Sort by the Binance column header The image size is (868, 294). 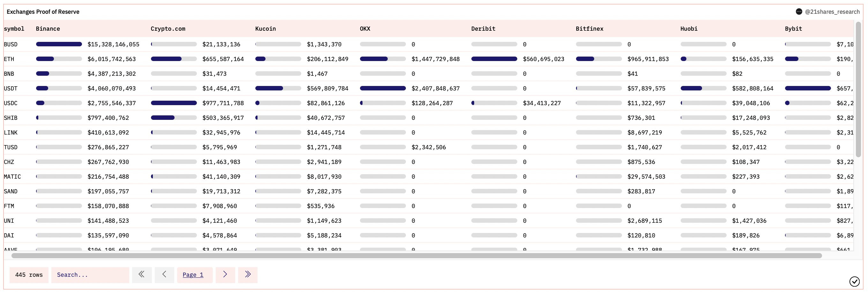tap(48, 29)
